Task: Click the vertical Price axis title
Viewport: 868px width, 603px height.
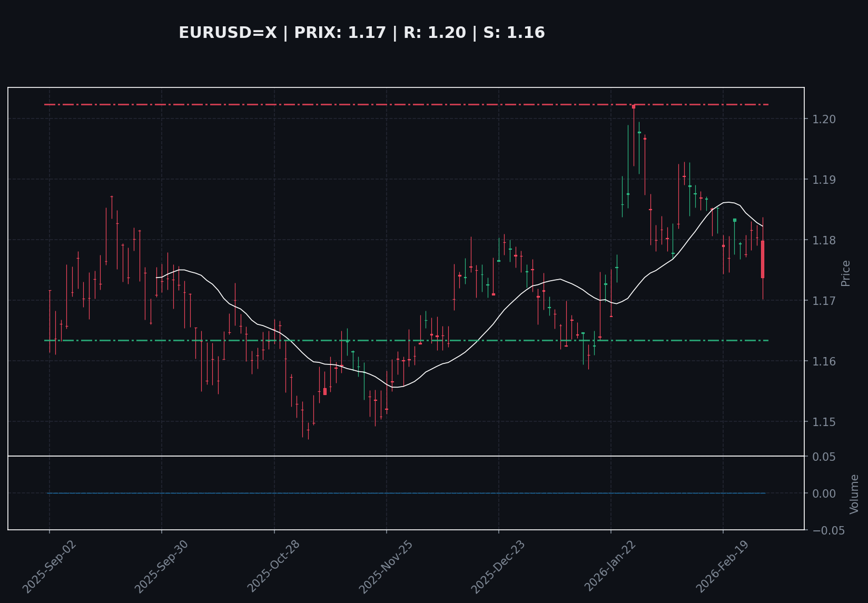Action: (x=845, y=273)
